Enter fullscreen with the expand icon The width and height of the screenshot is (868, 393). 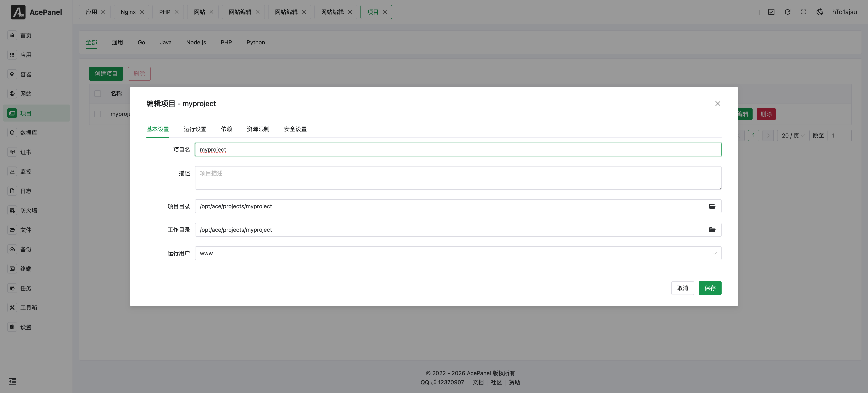(804, 12)
